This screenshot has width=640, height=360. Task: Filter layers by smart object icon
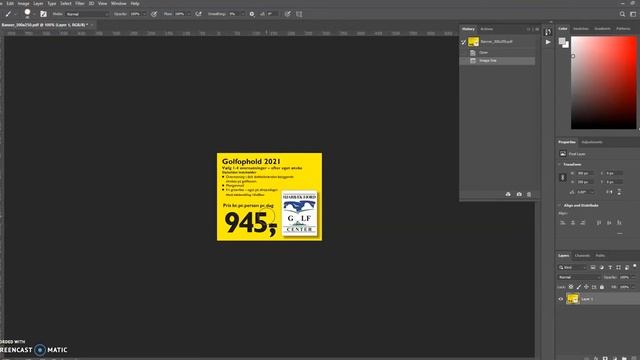click(627, 267)
